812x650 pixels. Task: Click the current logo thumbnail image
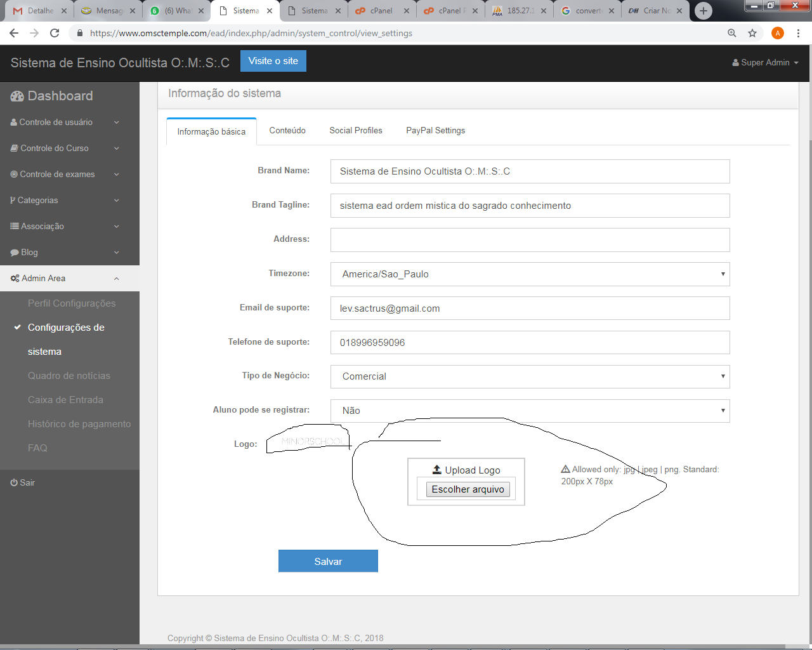[313, 441]
